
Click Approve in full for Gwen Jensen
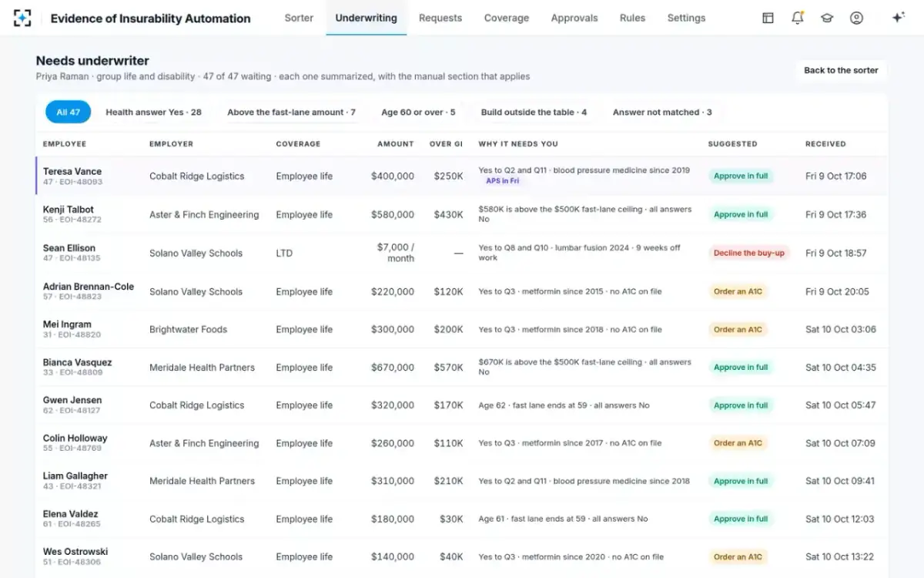point(741,405)
